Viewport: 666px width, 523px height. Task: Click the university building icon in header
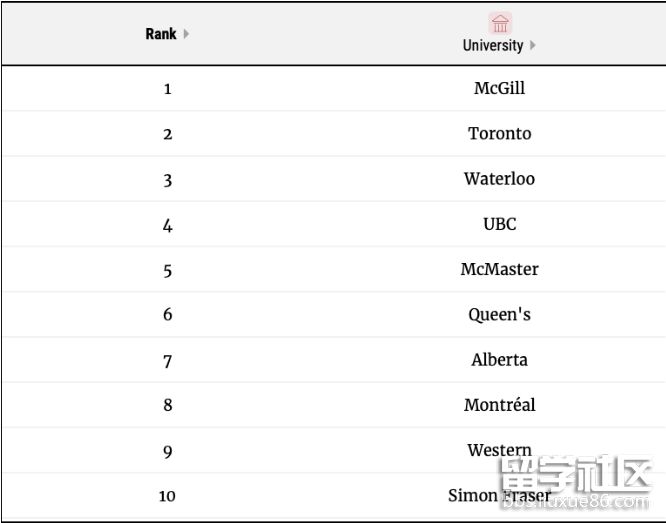click(500, 23)
